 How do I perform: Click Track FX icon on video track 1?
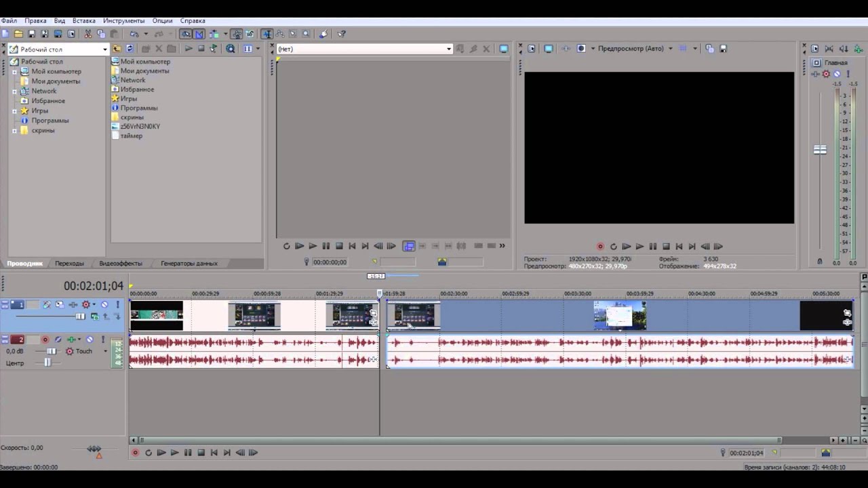[x=73, y=305]
